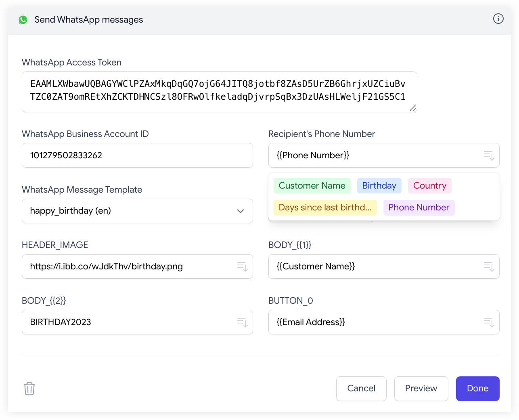This screenshot has width=519, height=420.
Task: Click the Done button
Action: pyautogui.click(x=478, y=388)
